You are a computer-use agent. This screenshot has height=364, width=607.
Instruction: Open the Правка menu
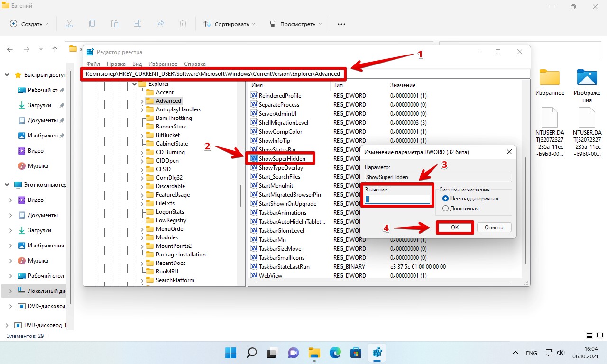click(116, 64)
